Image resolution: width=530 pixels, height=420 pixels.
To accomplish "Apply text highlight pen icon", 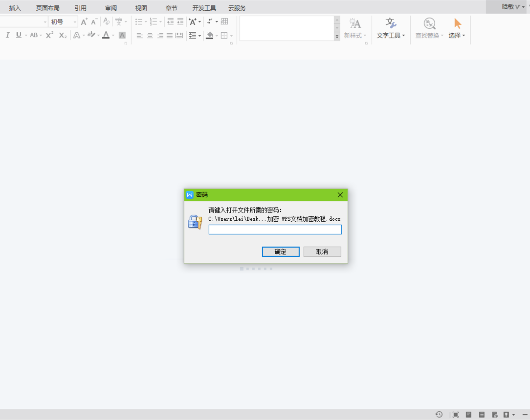I will [x=91, y=35].
